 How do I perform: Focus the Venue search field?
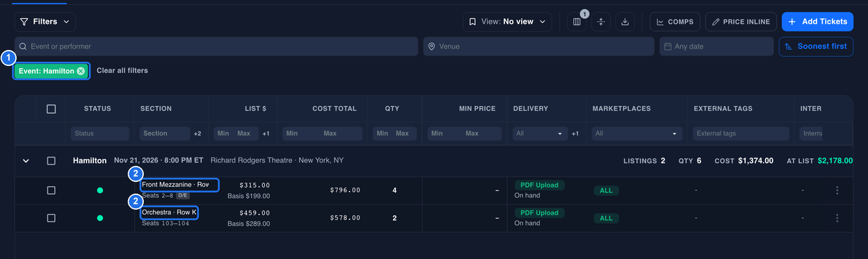pos(539,47)
